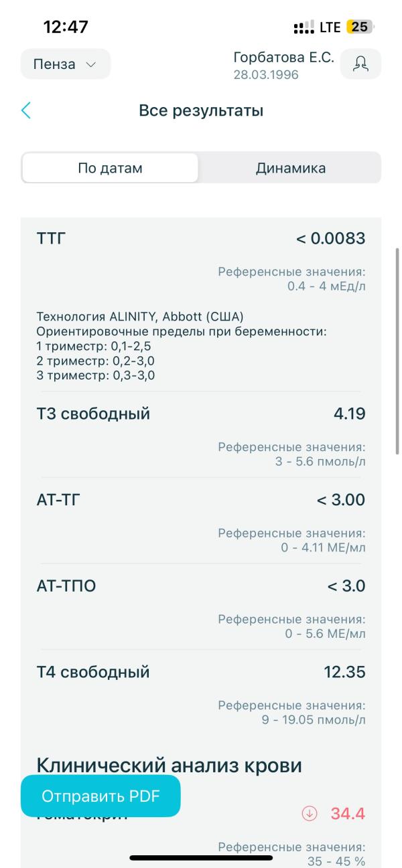This screenshot has height=868, width=402.
Task: Tap the Клинический анализ крови heading
Action: pyautogui.click(x=170, y=765)
